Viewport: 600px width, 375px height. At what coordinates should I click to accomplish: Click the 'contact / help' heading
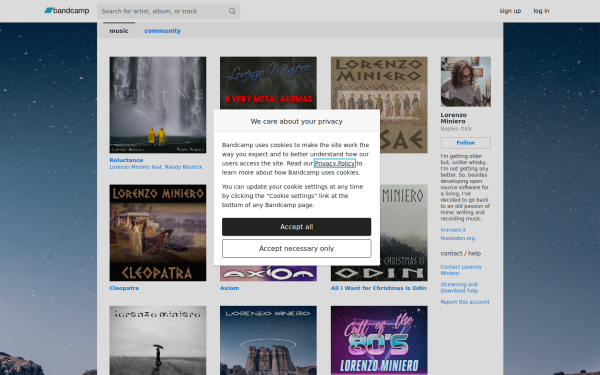coord(461,253)
